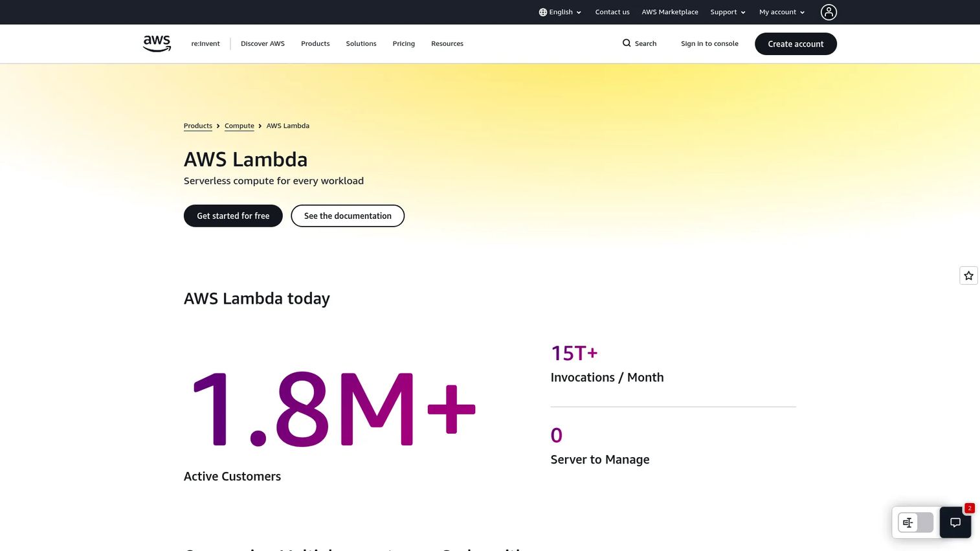This screenshot has width=980, height=551.
Task: Open the Solutions menu
Action: pos(361,44)
